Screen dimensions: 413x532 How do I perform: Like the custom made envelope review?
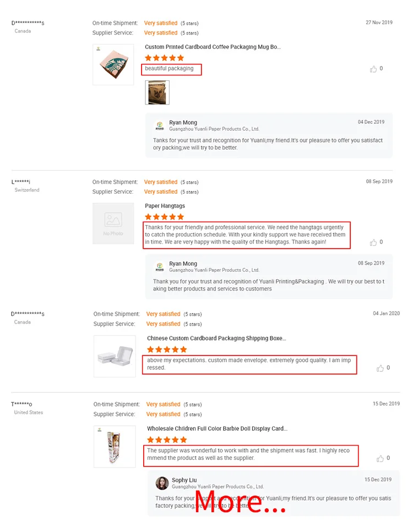[380, 369]
